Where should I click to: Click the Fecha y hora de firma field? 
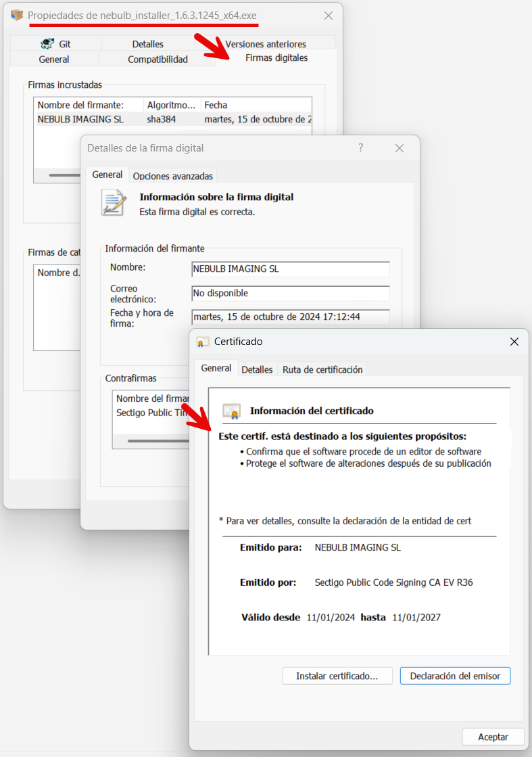pos(291,317)
